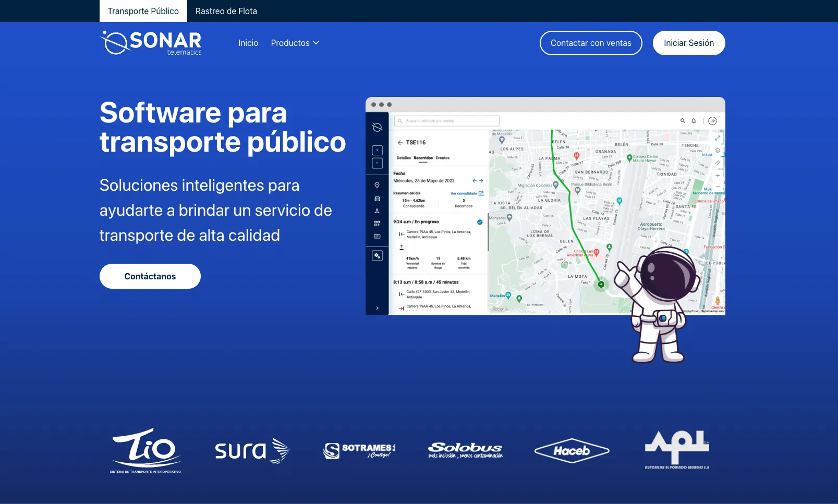Screen dimensions: 838x504
Task: Go to the Inicio menu item
Action: click(248, 43)
